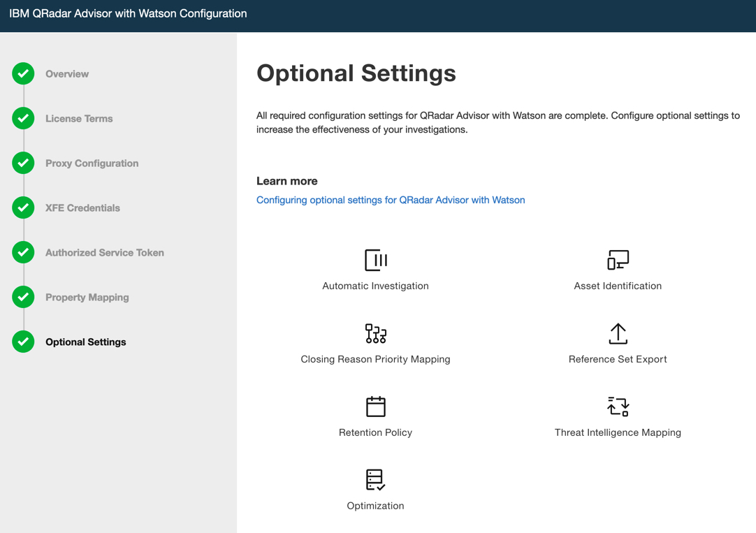
Task: Click the green checkmark beside Proxy Configuration
Action: click(23, 163)
